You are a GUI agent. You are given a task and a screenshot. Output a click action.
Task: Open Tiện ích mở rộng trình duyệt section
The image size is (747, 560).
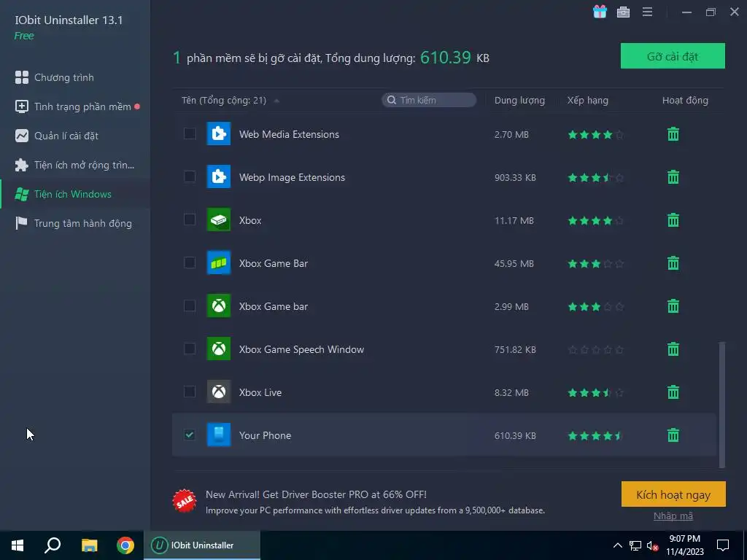pyautogui.click(x=75, y=165)
